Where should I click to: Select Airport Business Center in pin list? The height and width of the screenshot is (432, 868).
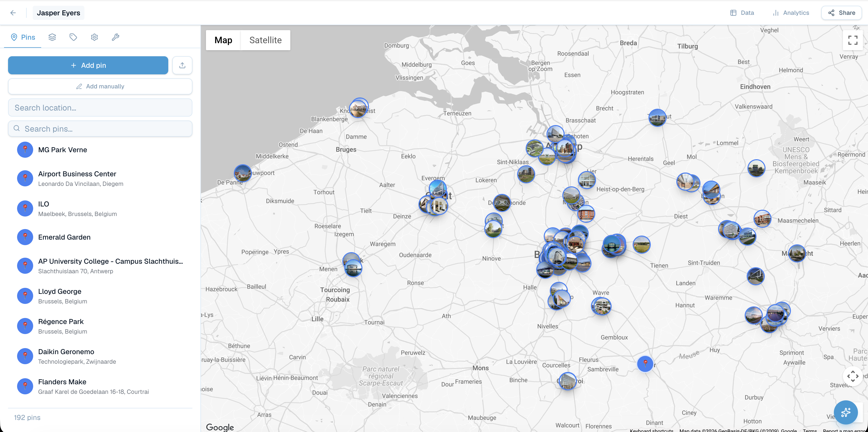[100, 178]
